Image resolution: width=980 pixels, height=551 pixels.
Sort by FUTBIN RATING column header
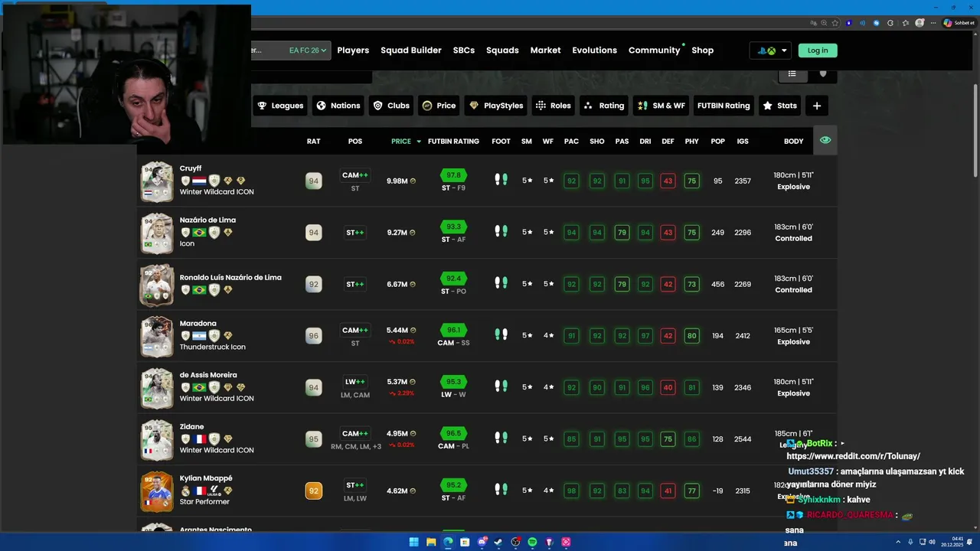point(453,142)
